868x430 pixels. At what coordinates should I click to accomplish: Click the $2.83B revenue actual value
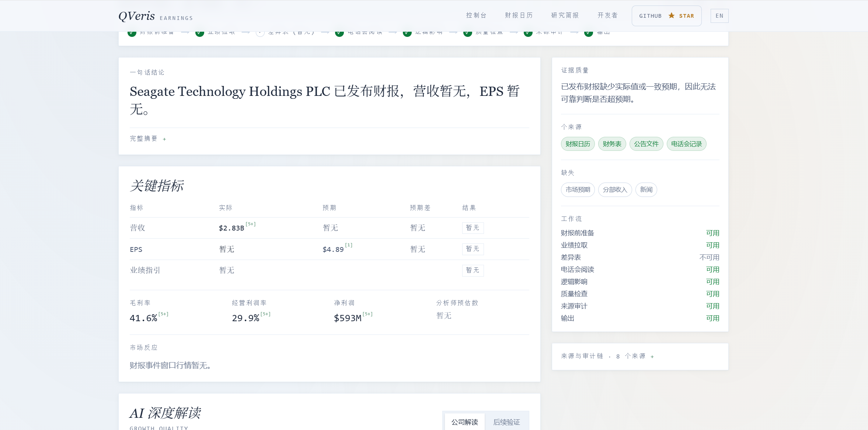point(231,228)
